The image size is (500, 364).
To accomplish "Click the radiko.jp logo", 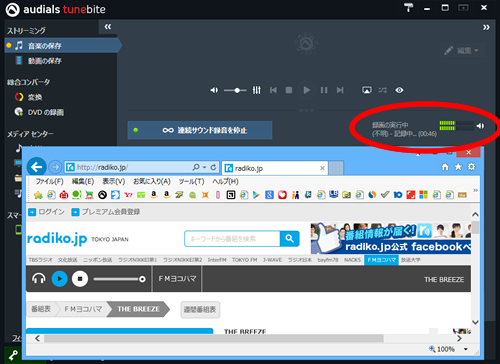I will 57,239.
